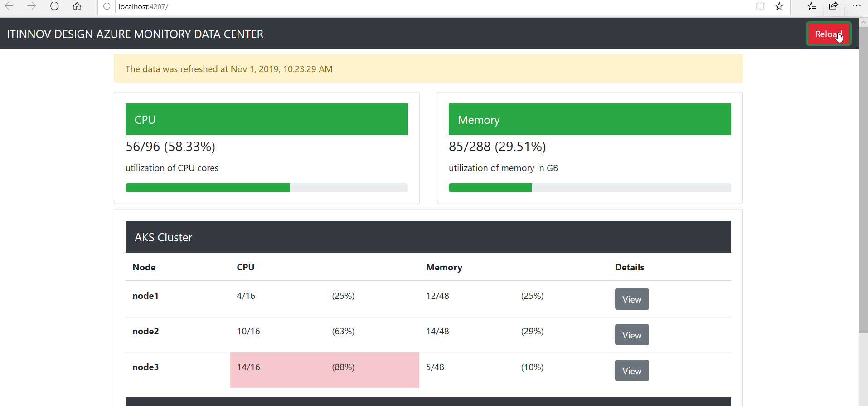The width and height of the screenshot is (868, 406).
Task: Click the data refreshed alert banner
Action: pos(428,68)
